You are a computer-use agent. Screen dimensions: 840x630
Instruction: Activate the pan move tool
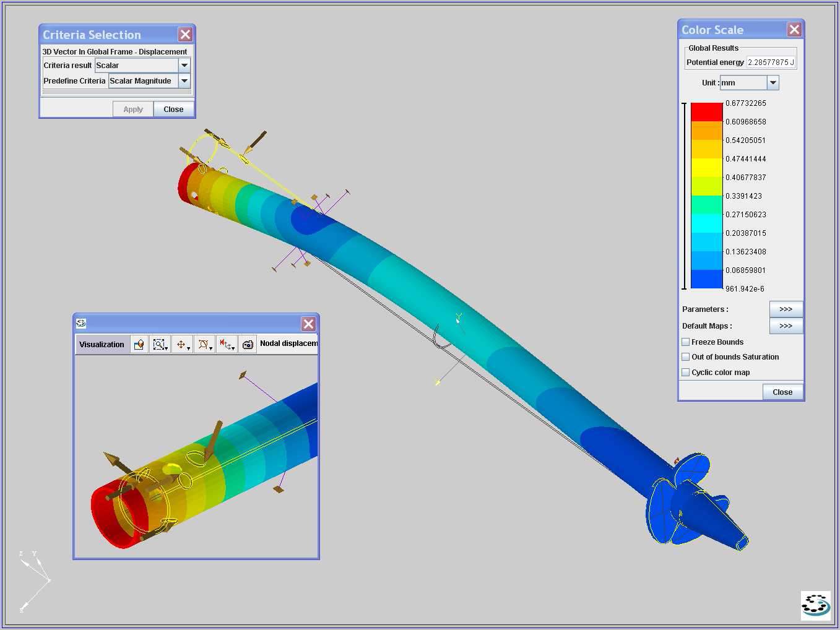(x=182, y=345)
